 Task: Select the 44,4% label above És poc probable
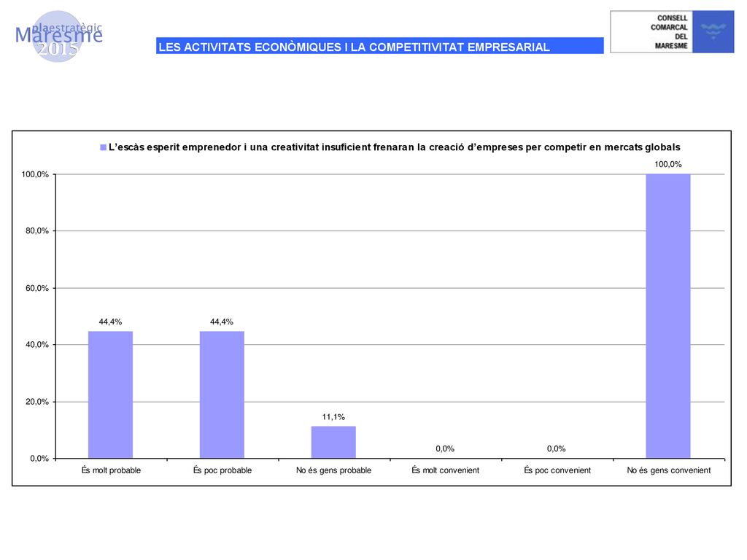click(222, 322)
